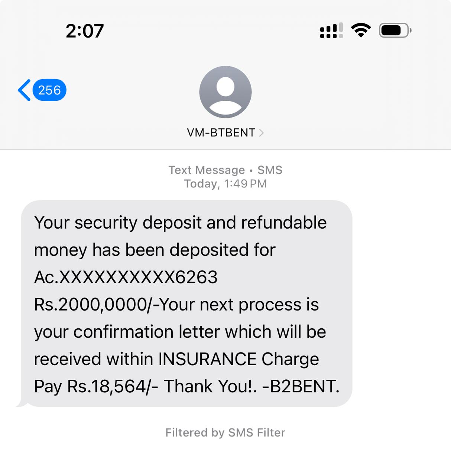Screen dimensions: 451x476
Task: Tap the word INSURANCE in the message
Action: click(x=207, y=359)
